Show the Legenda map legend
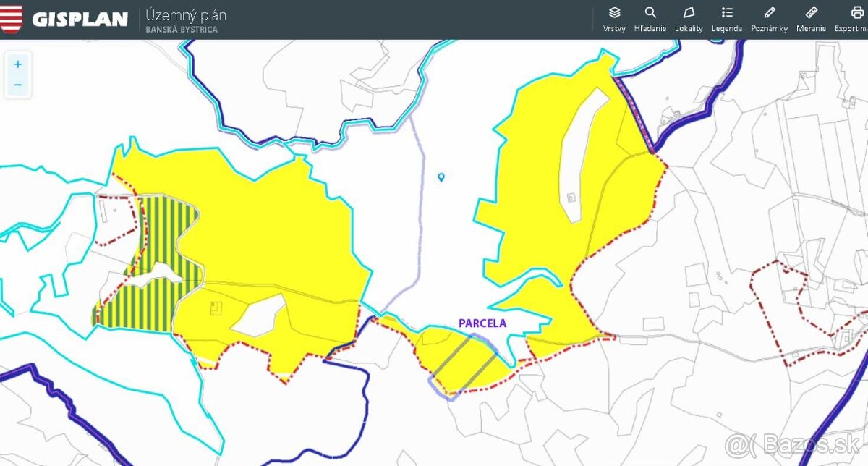The image size is (868, 466). coord(727,18)
